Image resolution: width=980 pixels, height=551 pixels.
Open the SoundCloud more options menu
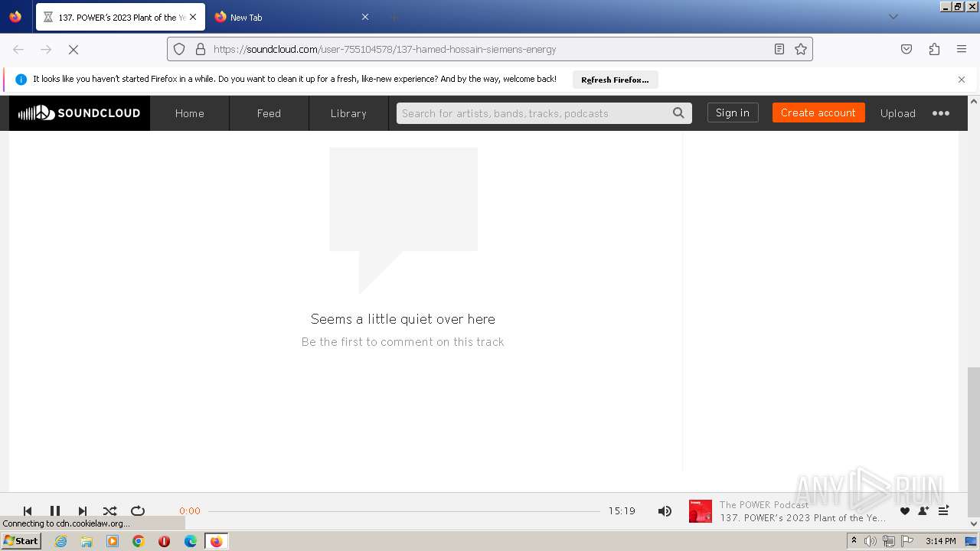tap(941, 113)
